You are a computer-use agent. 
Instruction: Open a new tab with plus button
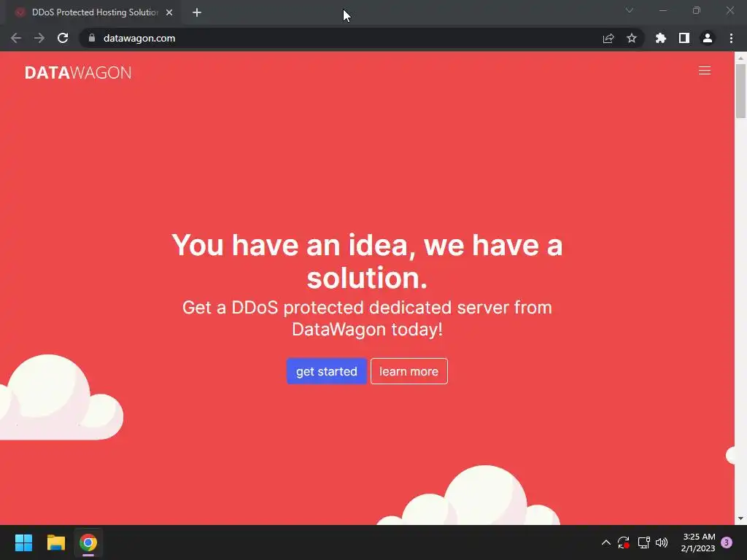197,12
